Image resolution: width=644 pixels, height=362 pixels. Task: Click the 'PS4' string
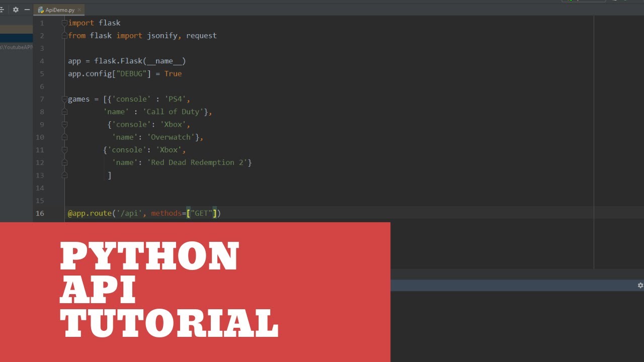175,99
